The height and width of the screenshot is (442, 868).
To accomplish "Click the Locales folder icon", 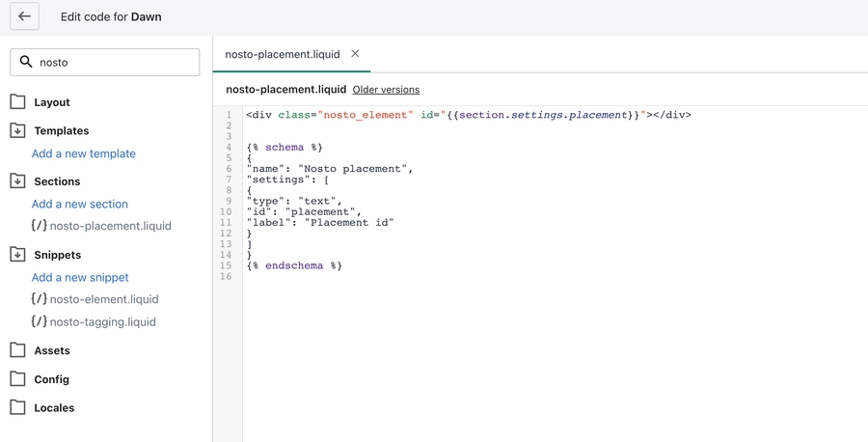I will 17,407.
